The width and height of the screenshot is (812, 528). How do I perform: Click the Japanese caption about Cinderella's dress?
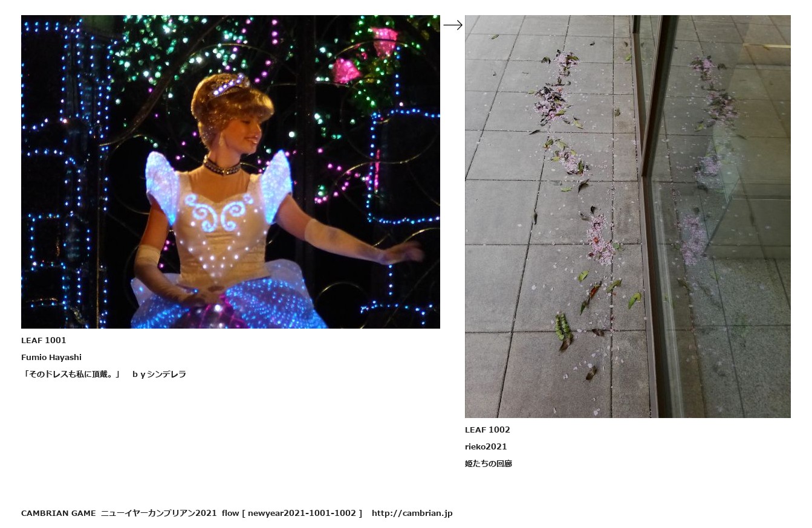point(103,374)
